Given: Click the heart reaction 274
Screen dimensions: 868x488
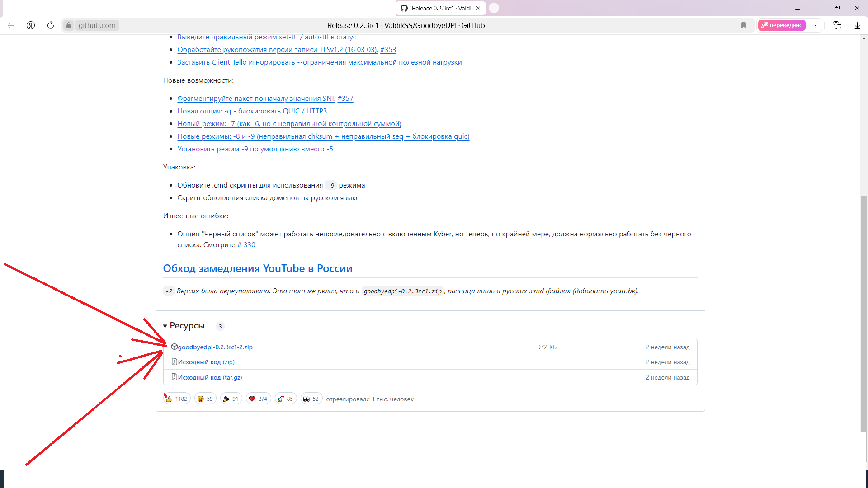Looking at the screenshot, I should [x=258, y=399].
